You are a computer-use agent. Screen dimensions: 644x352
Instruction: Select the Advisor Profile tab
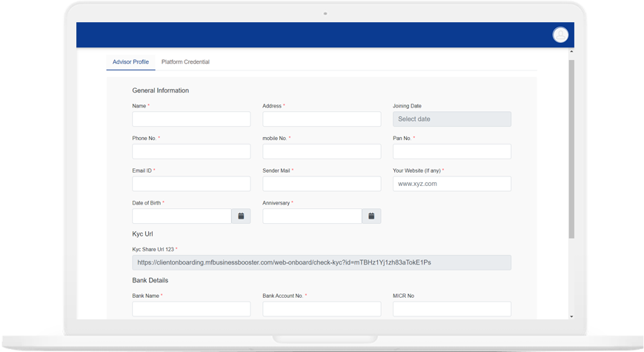tap(130, 62)
